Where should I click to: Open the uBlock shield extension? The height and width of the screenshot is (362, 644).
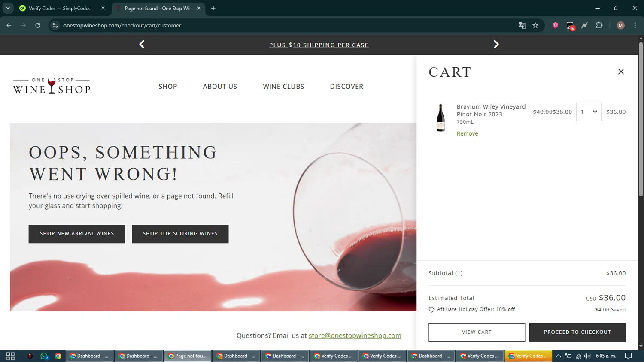click(555, 25)
